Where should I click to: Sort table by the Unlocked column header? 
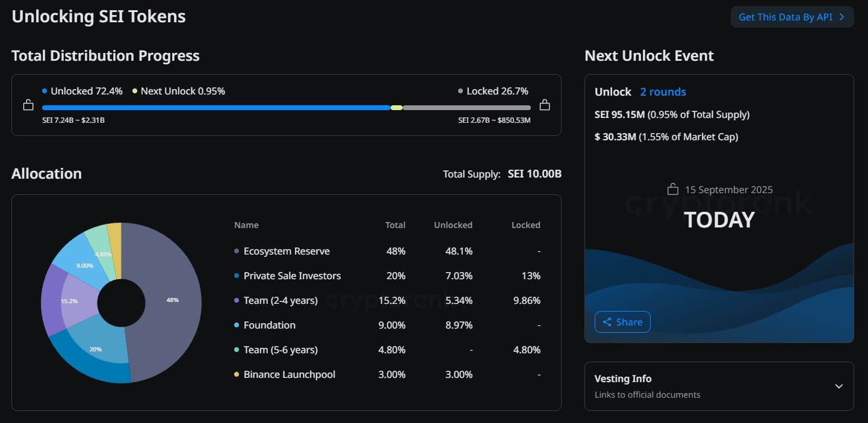[x=453, y=225]
